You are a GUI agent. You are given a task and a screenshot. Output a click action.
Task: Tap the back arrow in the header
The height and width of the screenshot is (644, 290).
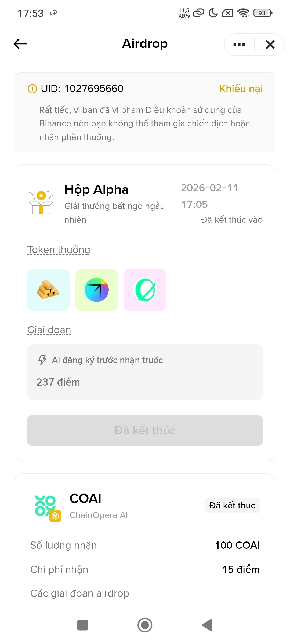coord(20,44)
